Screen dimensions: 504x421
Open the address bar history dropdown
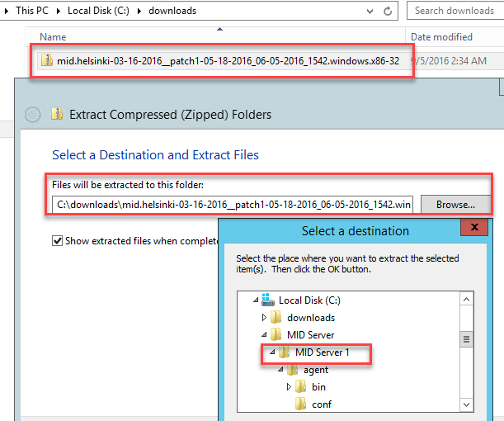click(370, 12)
